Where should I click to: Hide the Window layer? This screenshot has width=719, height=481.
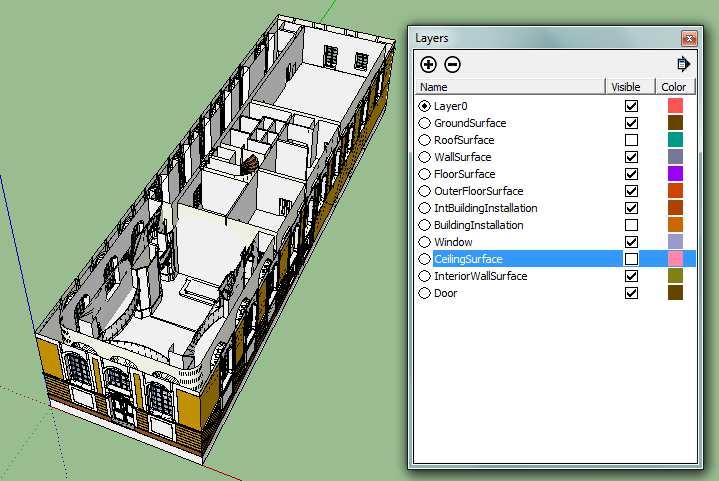click(x=631, y=242)
